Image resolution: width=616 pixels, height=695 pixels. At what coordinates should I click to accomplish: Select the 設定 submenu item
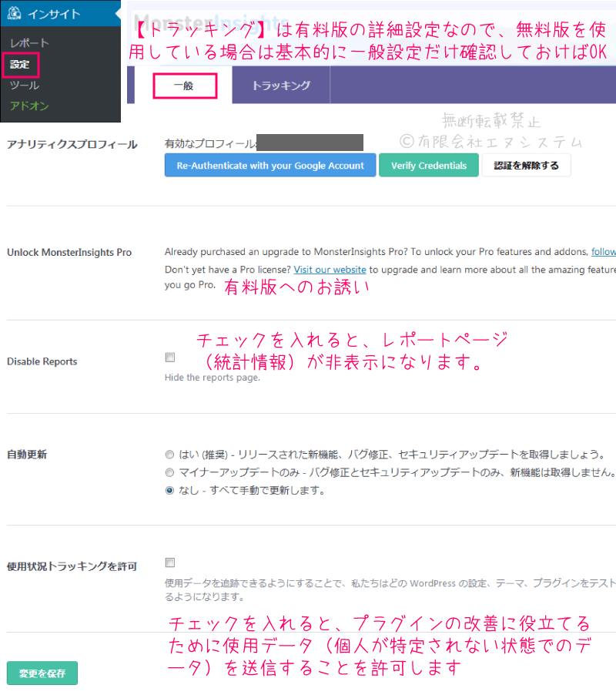point(20,64)
